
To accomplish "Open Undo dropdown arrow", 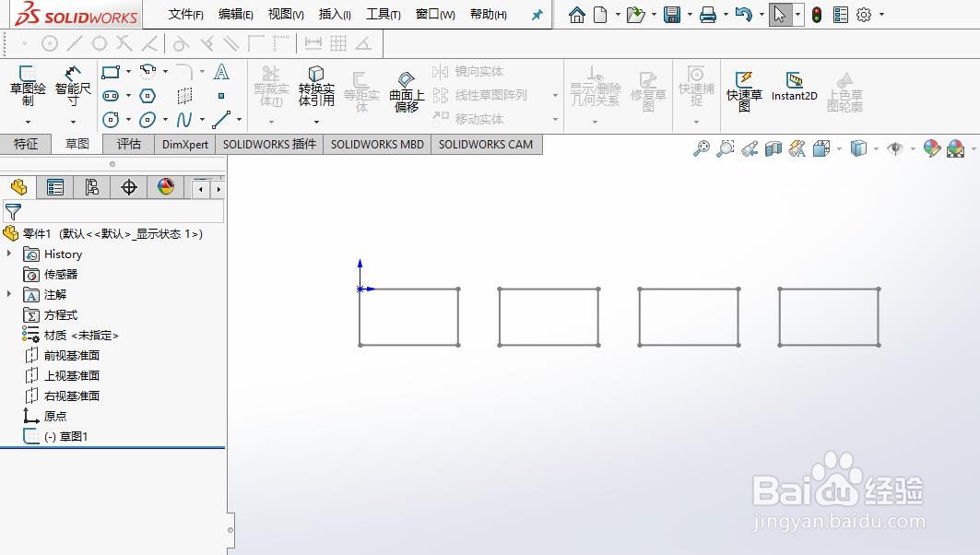I will tap(762, 15).
